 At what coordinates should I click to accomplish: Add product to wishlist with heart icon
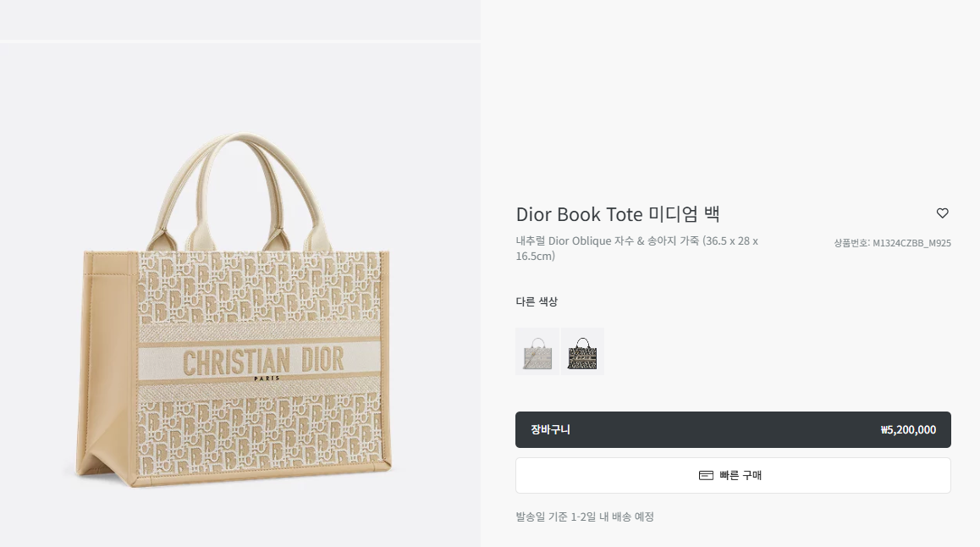coord(943,213)
